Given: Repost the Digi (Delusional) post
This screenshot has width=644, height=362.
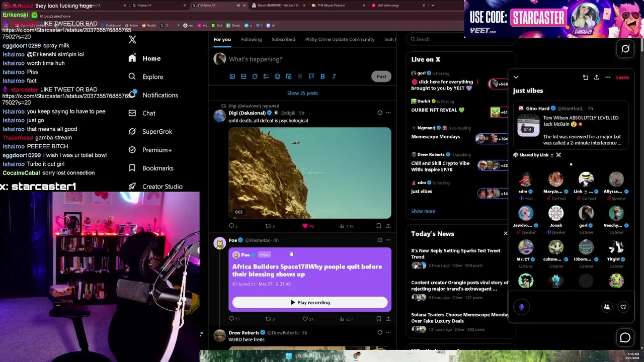Looking at the screenshot, I should [270, 226].
